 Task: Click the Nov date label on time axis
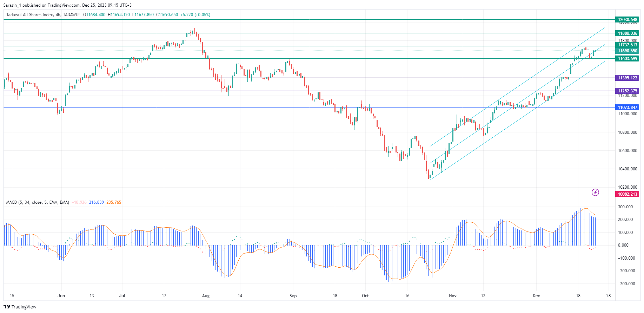[x=453, y=296]
